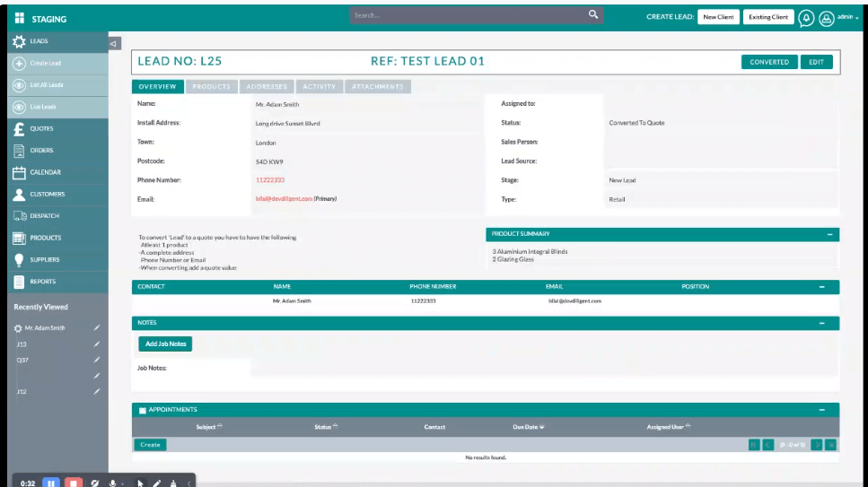
Task: Click the Edit button
Action: [817, 62]
